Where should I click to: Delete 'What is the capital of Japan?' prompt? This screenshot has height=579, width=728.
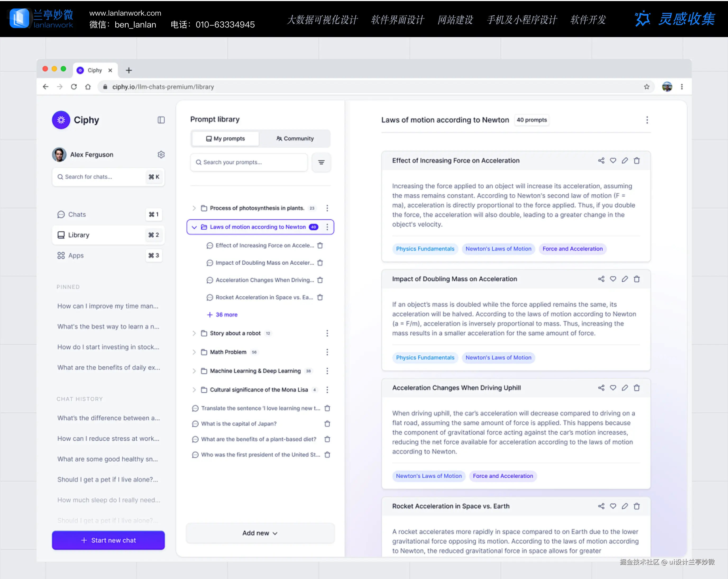click(327, 424)
